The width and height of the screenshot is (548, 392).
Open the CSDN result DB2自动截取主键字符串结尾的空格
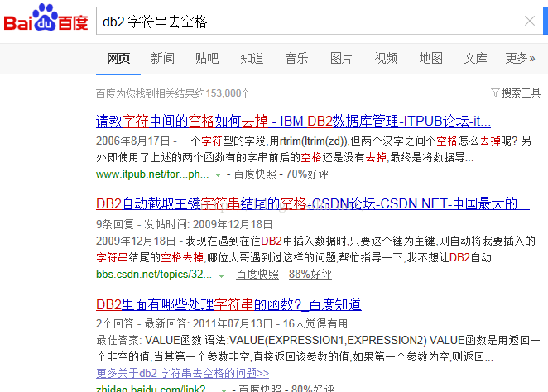(313, 203)
